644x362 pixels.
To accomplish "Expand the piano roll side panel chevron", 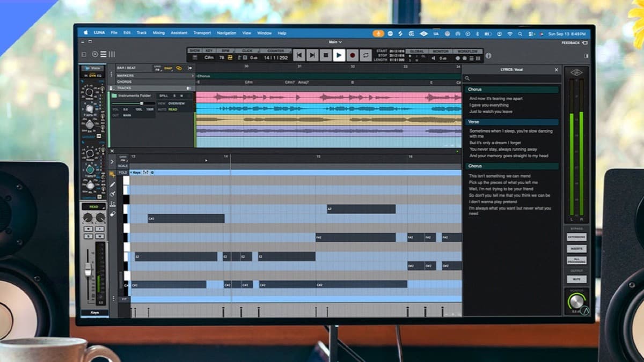I will (112, 161).
